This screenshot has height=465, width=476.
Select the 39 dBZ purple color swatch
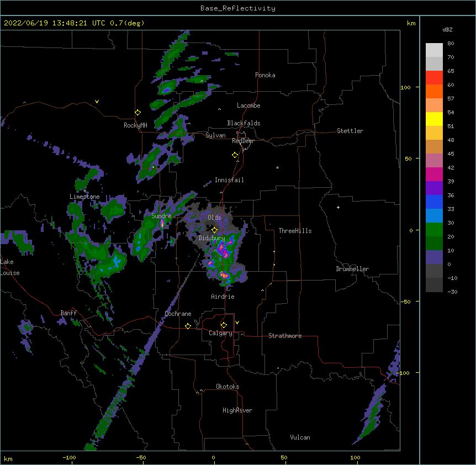434,188
